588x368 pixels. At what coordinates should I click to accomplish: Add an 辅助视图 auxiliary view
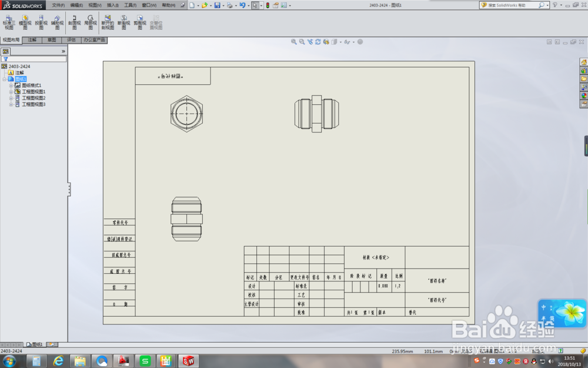pyautogui.click(x=57, y=22)
